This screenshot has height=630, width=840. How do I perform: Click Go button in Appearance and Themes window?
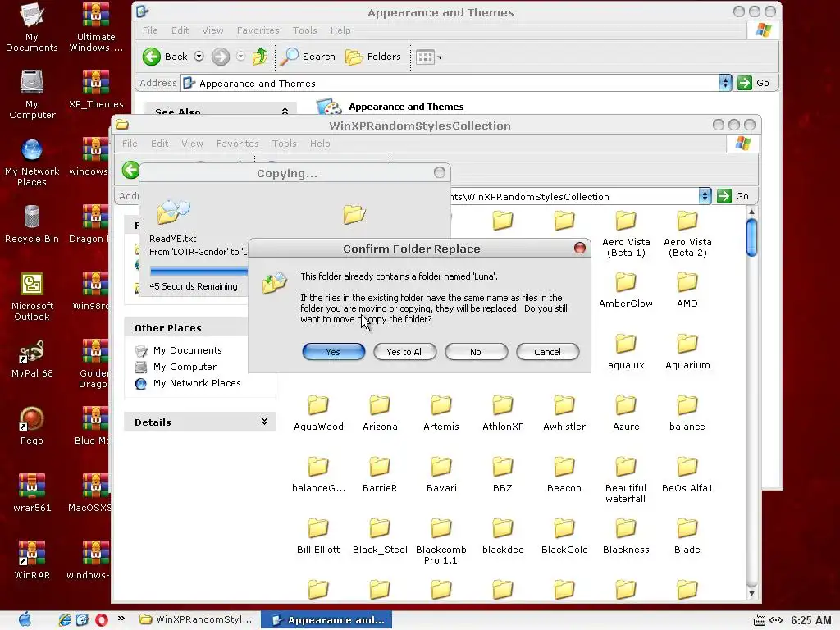pyautogui.click(x=755, y=83)
